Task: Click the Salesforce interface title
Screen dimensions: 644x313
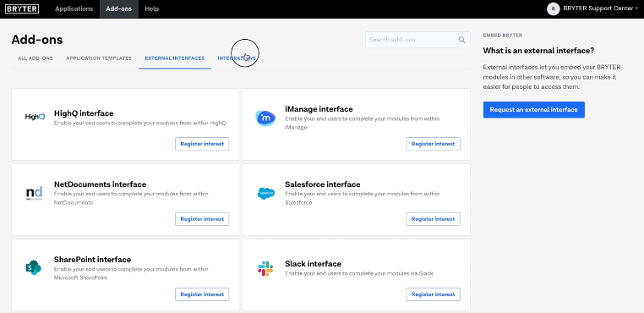Action: (322, 184)
